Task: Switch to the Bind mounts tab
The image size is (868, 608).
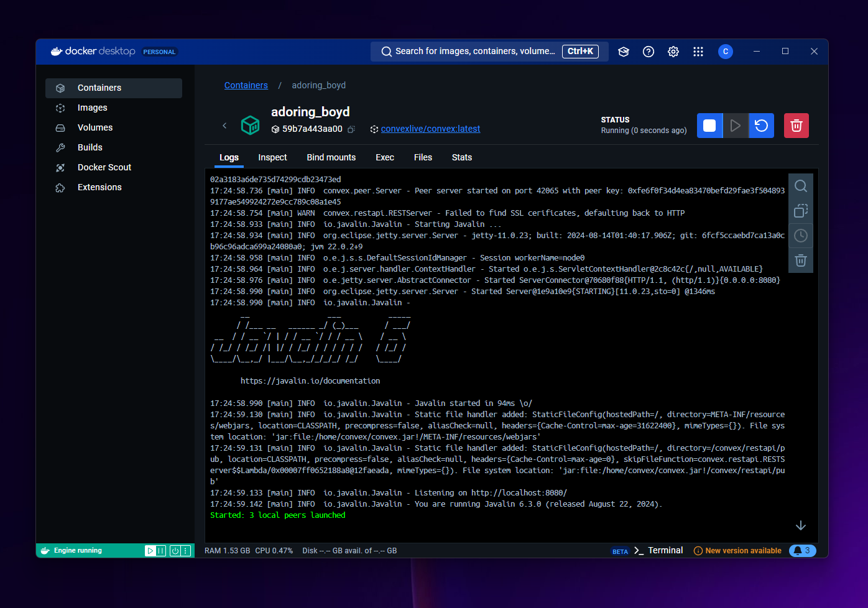Action: pos(331,157)
